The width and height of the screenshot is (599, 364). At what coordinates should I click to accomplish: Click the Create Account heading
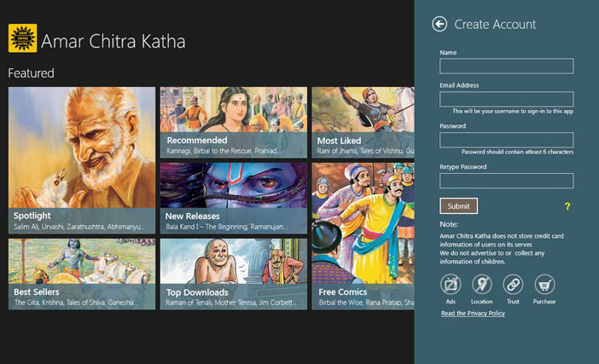click(495, 25)
